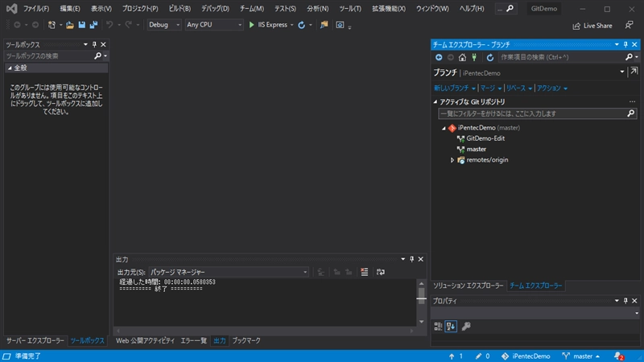Switch to Web Publish Activity tab
The image size is (644, 362).
pos(145,340)
